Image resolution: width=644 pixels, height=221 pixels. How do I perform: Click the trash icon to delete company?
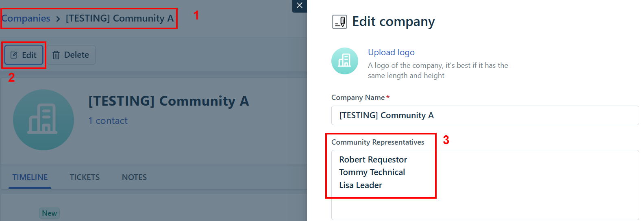click(56, 55)
